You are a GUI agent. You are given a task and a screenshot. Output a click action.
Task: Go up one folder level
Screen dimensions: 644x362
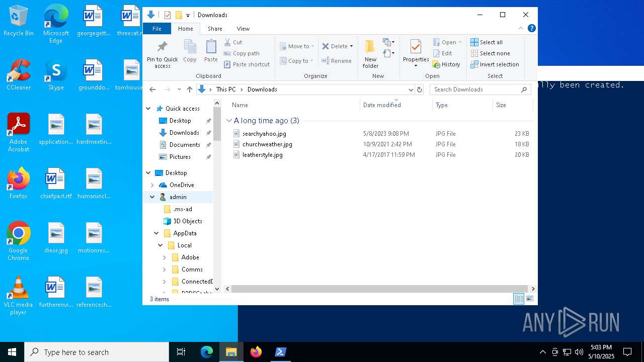click(189, 89)
